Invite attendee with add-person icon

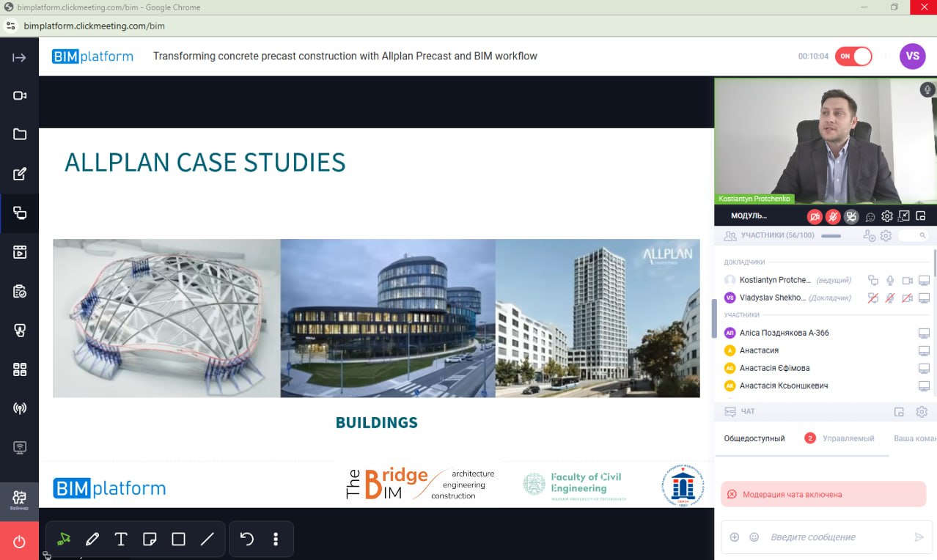pos(870,236)
